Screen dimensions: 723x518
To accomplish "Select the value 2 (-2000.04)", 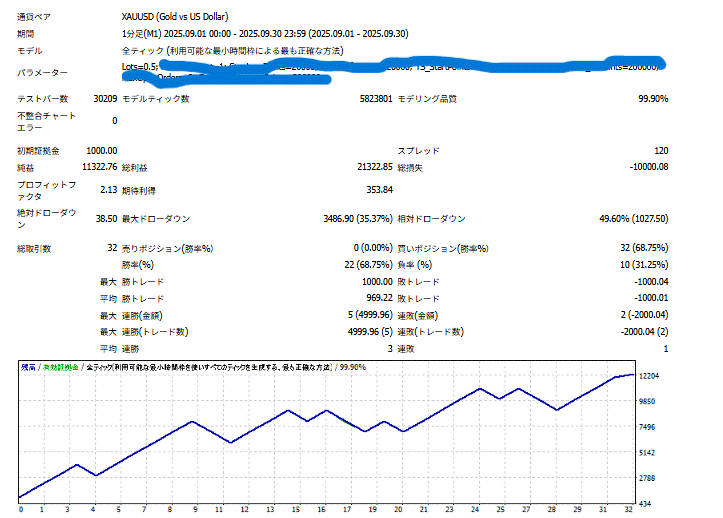I will (644, 315).
